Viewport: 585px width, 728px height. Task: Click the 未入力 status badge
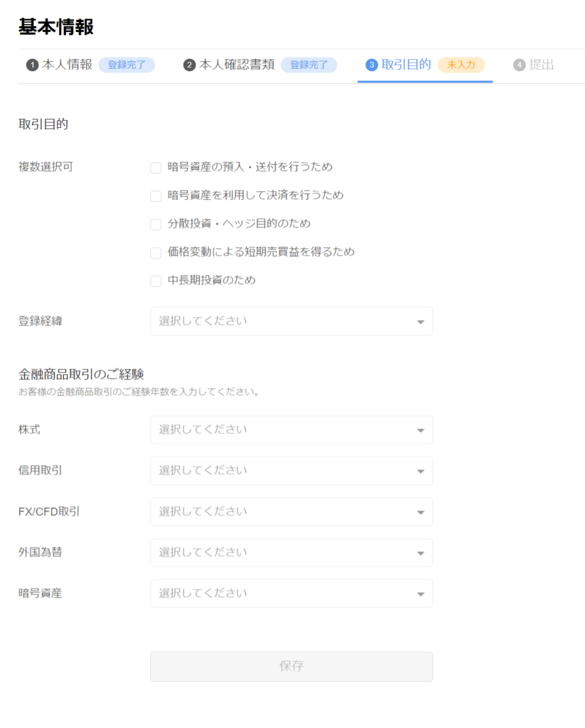click(x=461, y=65)
